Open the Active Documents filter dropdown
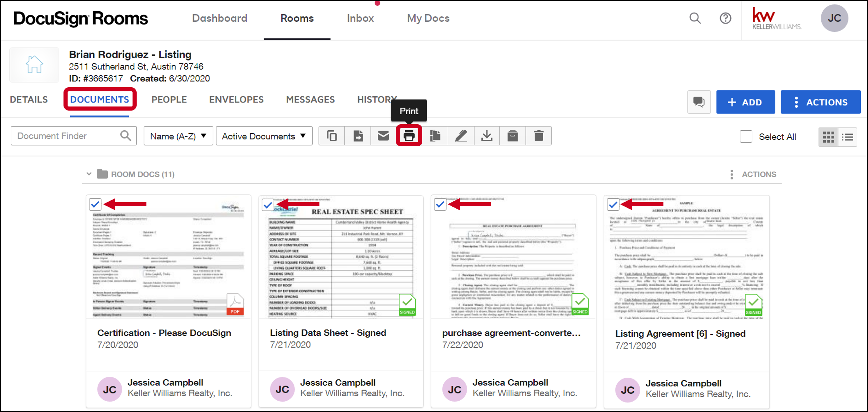 coord(264,136)
